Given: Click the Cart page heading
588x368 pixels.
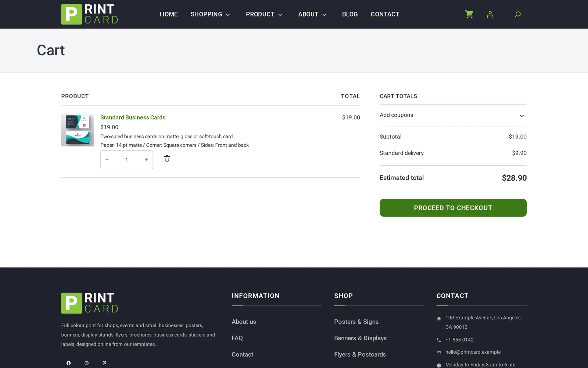Looking at the screenshot, I should [51, 50].
